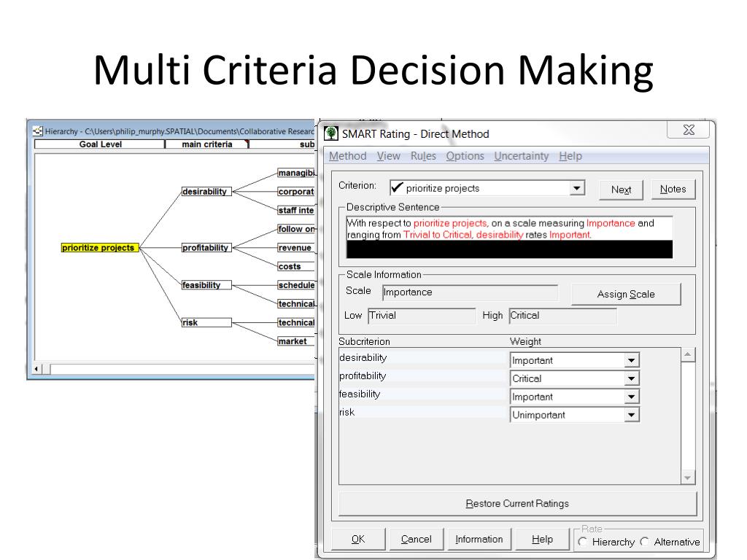Viewport: 747px width, 560px height.
Task: Select the staff inte node in Hierarchy
Action: (x=296, y=210)
